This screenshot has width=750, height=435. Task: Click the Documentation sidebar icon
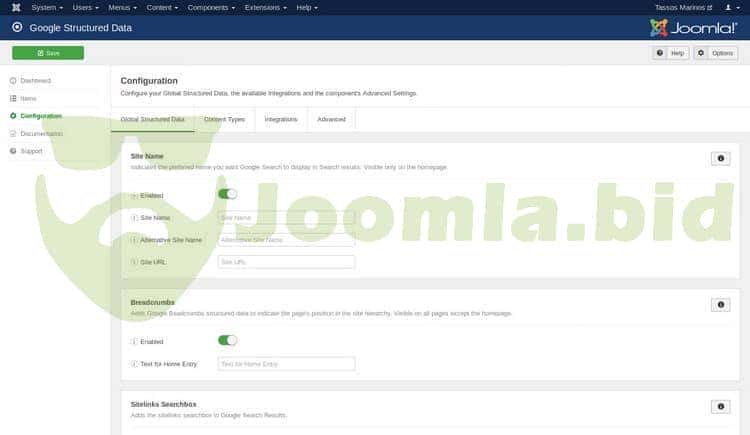click(x=13, y=134)
